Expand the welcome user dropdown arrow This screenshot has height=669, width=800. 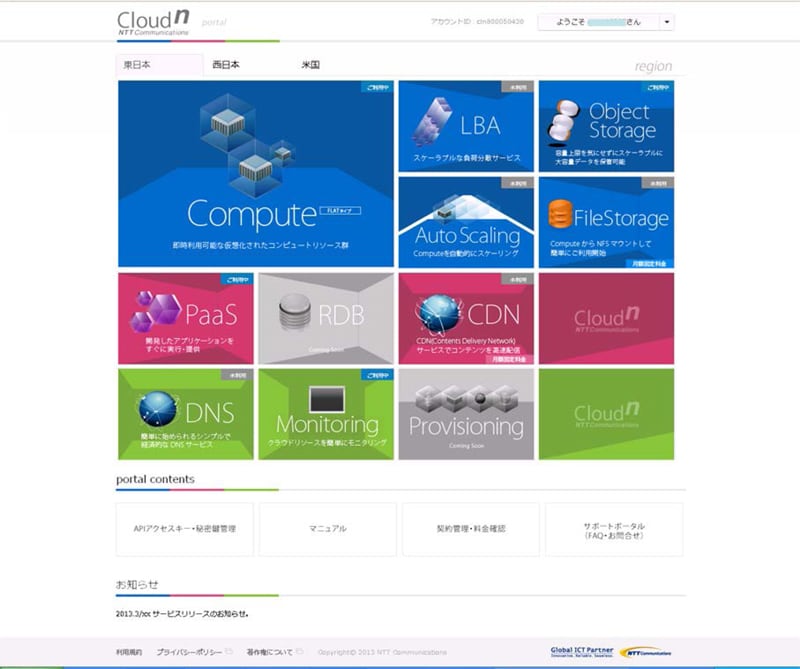pyautogui.click(x=666, y=22)
